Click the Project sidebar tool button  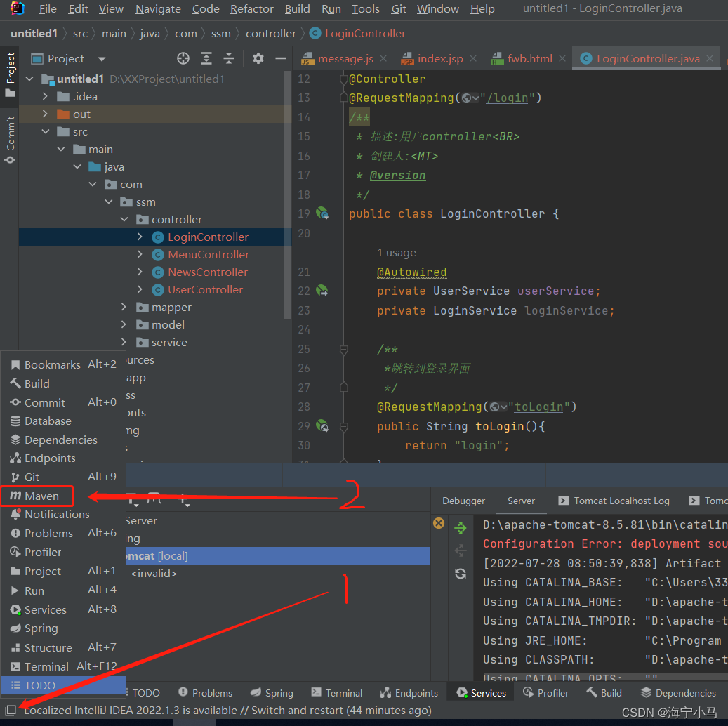tap(10, 74)
